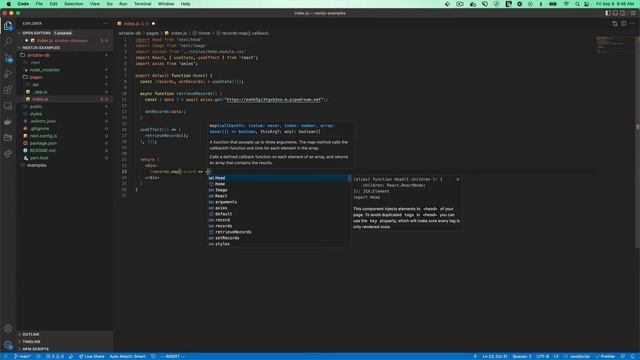Click the errors and warnings counter
The image size is (640, 360).
(55, 356)
